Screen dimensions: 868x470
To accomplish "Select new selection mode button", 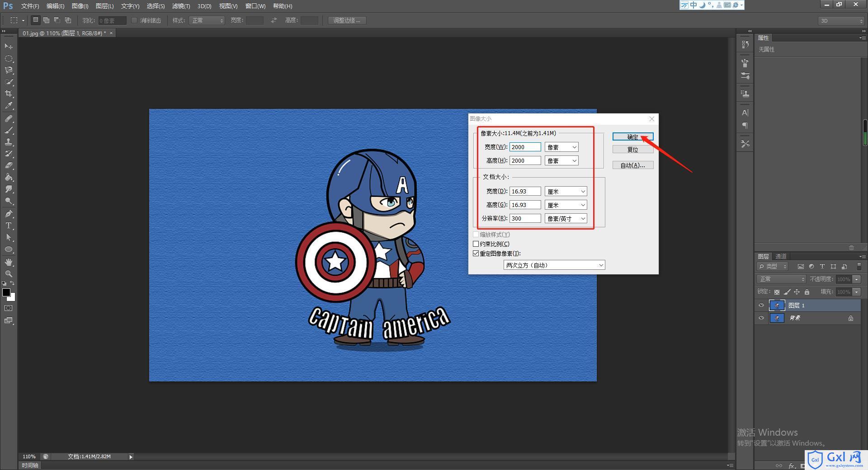I will (x=36, y=20).
